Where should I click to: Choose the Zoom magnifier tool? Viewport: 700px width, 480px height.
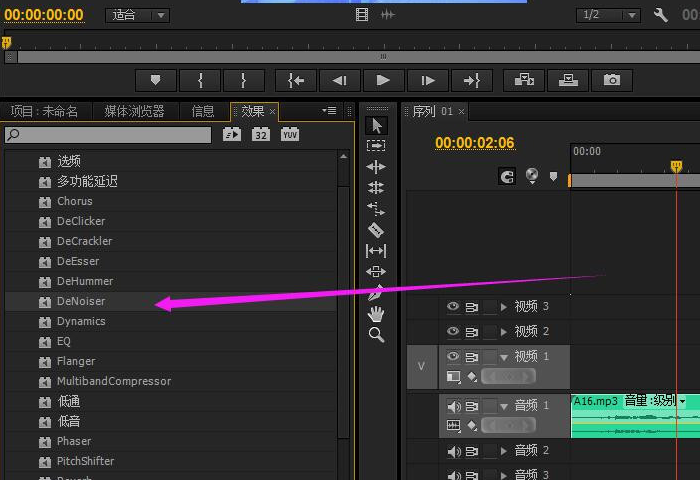pos(376,335)
